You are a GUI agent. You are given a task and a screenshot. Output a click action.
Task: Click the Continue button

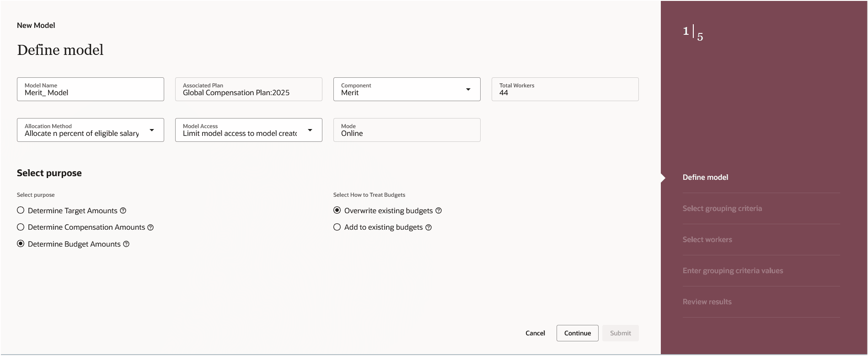click(x=578, y=333)
